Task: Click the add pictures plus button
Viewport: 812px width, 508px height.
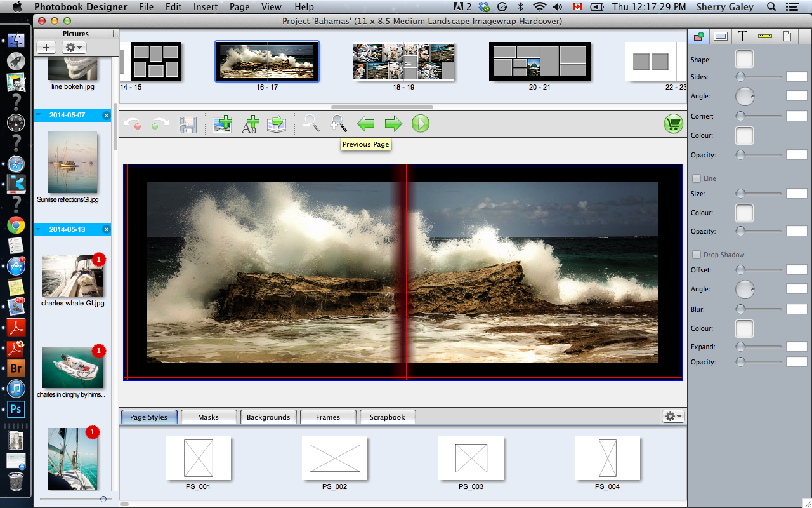Action: pos(46,48)
